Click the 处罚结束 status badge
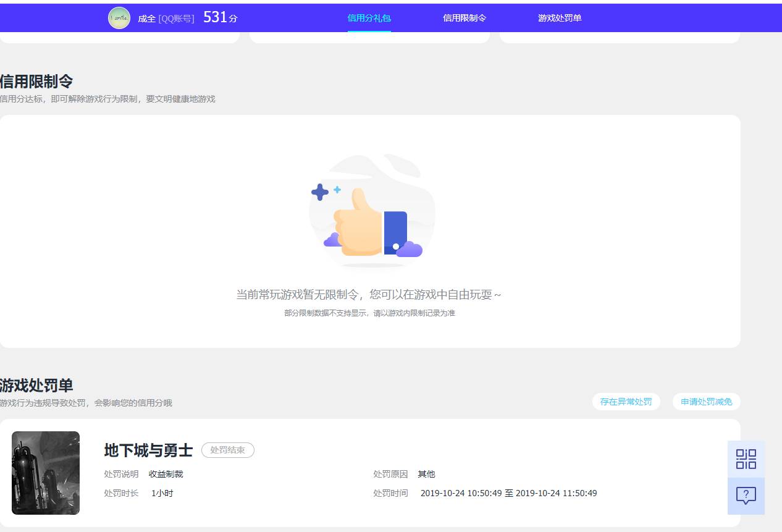This screenshot has height=532, width=782. (228, 450)
